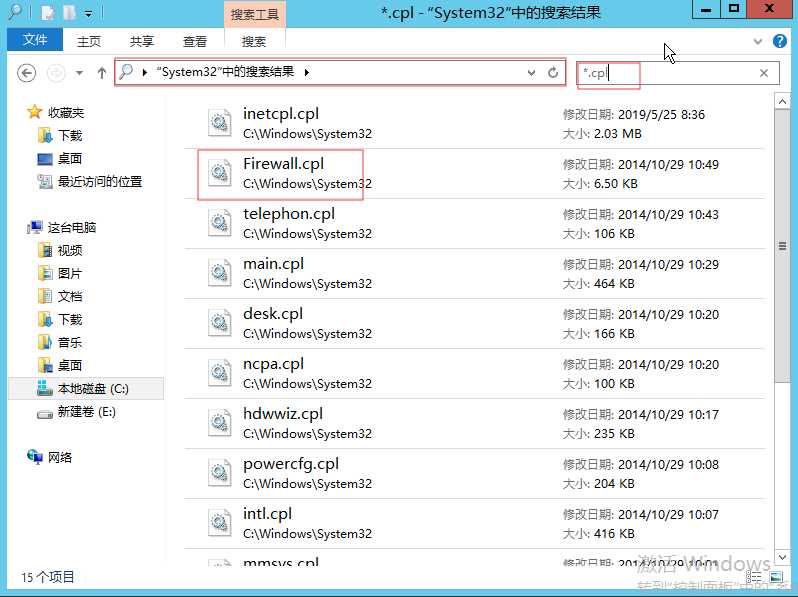Viewport: 798px width, 597px height.
Task: Switch to details view icon
Action: 754,577
